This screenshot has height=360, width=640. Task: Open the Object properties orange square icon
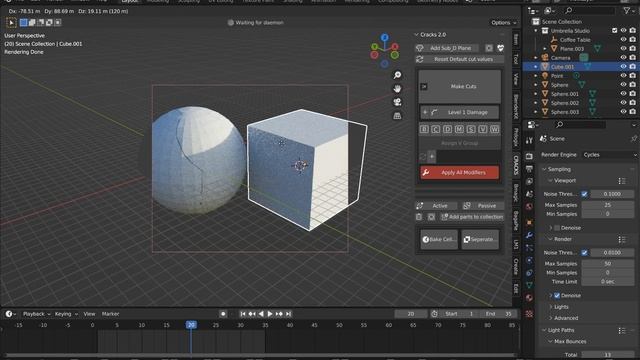point(529,222)
